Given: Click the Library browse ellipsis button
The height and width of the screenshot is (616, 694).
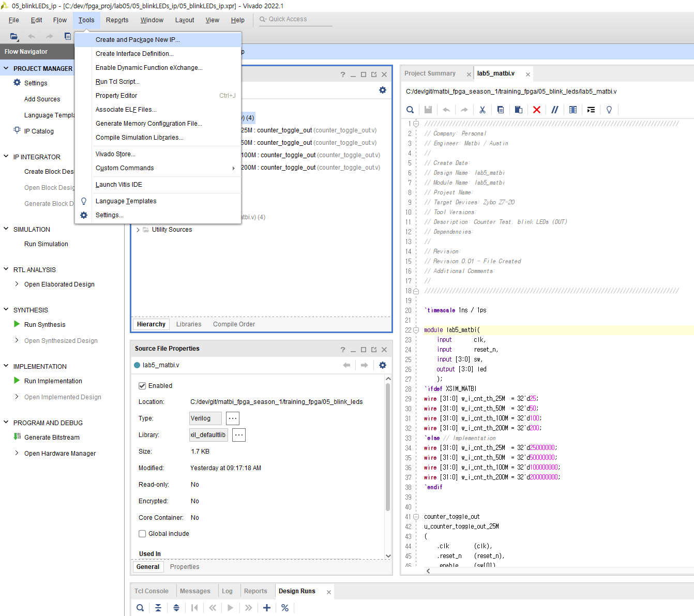Looking at the screenshot, I should pos(239,435).
